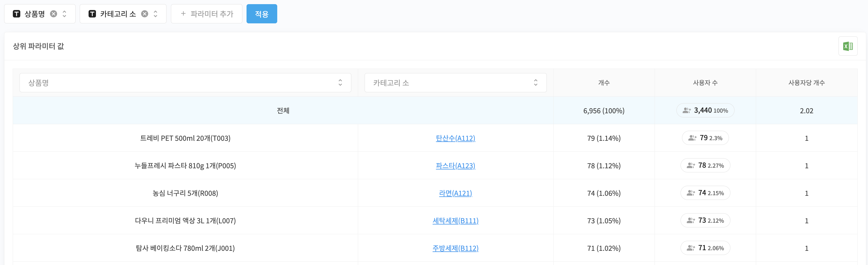The width and height of the screenshot is (868, 265).
Task: Remove the 상품명 parameter chip
Action: tap(53, 14)
